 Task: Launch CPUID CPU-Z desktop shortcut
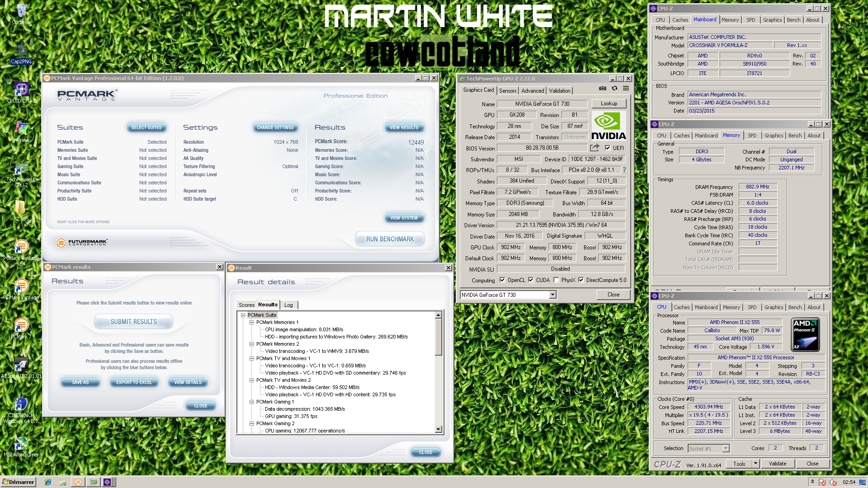pyautogui.click(x=21, y=93)
